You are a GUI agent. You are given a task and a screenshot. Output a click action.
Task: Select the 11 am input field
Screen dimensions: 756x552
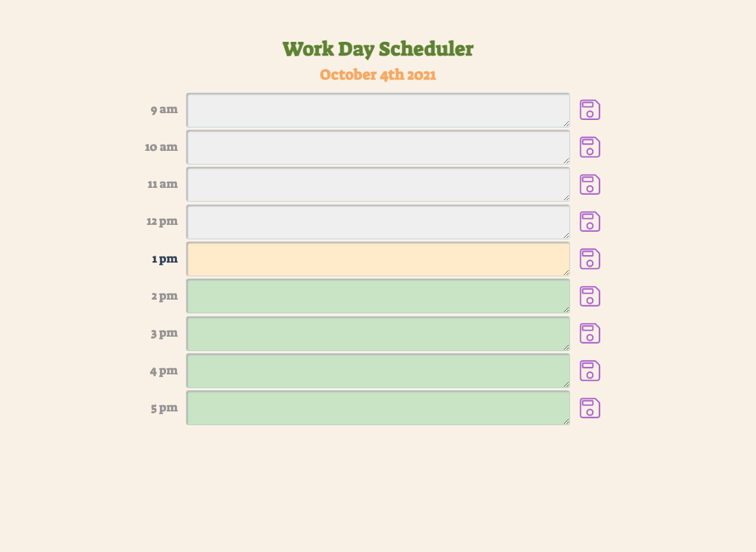pos(378,184)
